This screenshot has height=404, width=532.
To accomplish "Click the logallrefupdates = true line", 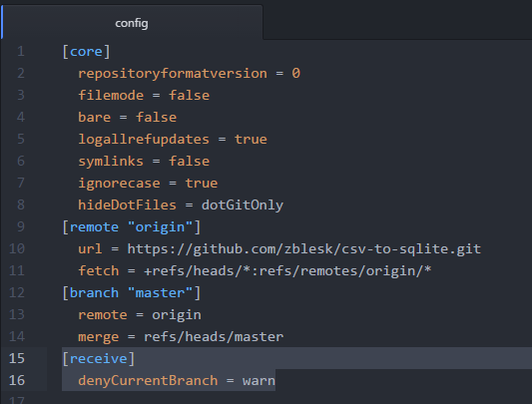I will (173, 140).
